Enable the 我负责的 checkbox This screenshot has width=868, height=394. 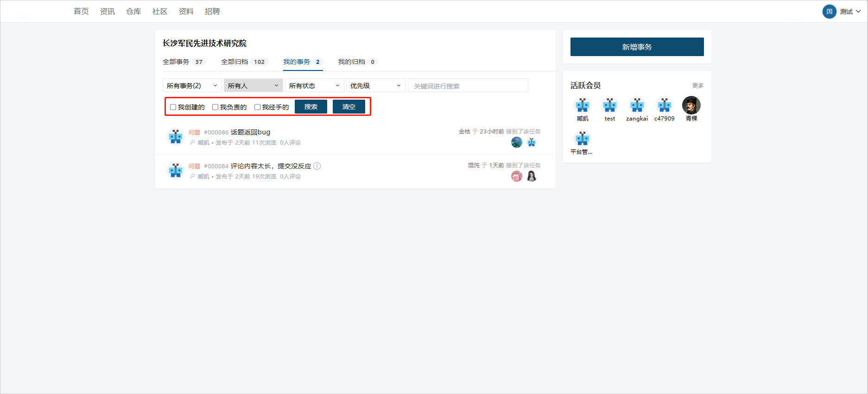pyautogui.click(x=215, y=107)
